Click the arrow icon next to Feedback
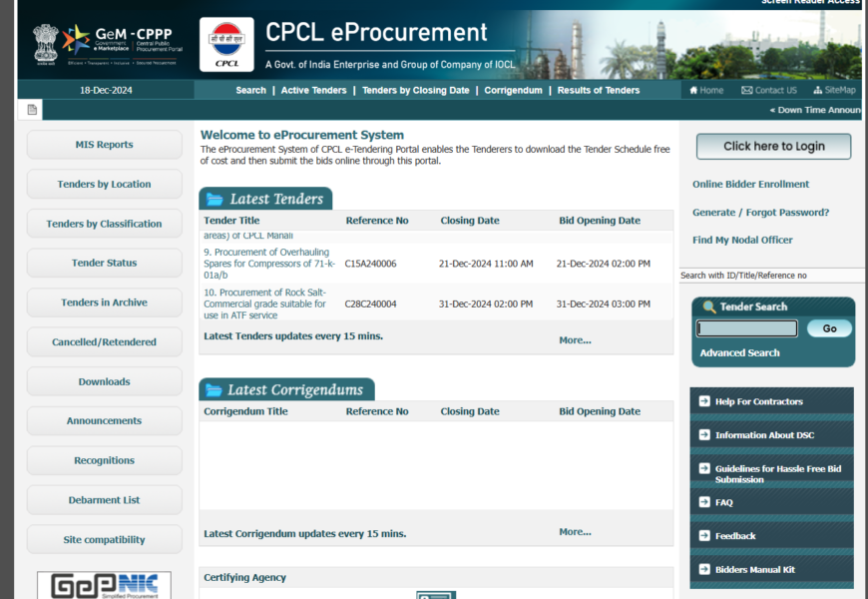Image resolution: width=868 pixels, height=599 pixels. coord(703,536)
